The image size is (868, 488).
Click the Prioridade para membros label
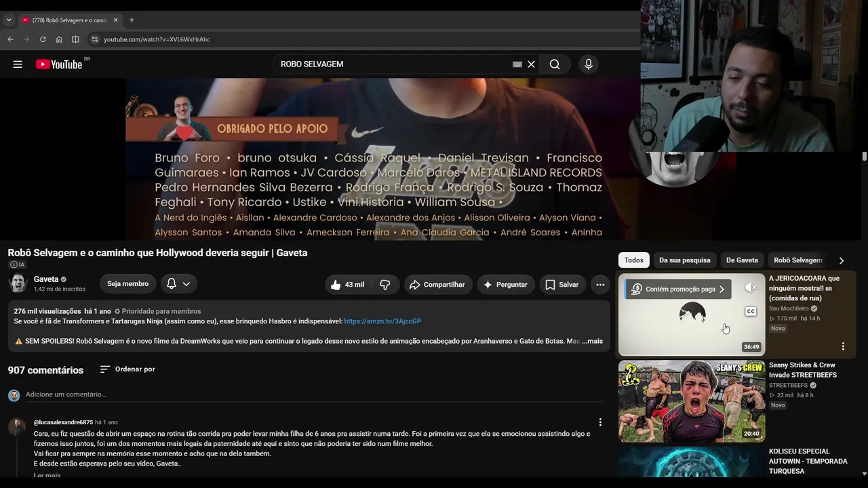click(157, 311)
